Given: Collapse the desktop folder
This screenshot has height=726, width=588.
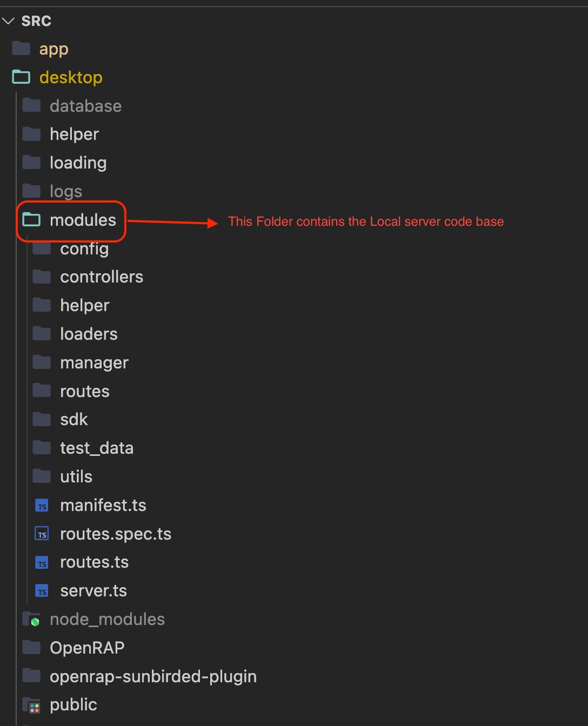Looking at the screenshot, I should click(x=71, y=77).
